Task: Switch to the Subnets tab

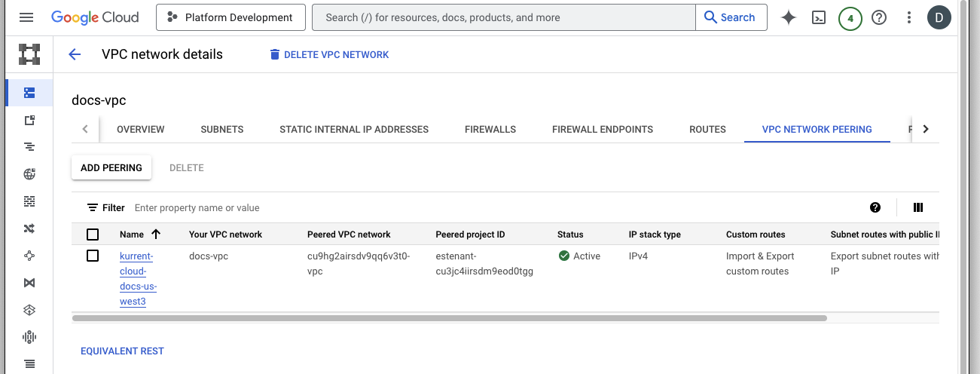Action: [x=221, y=129]
